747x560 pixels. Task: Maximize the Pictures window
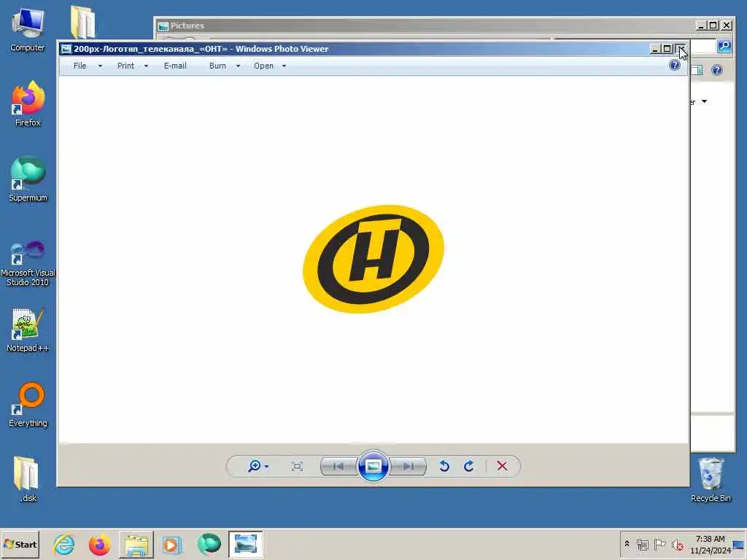point(713,26)
